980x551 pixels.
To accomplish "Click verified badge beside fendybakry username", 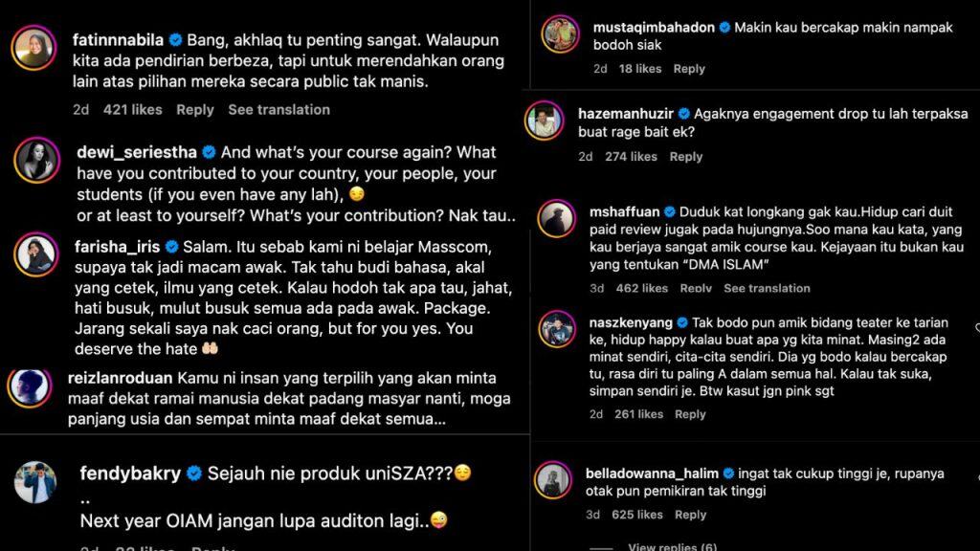I will coord(194,474).
